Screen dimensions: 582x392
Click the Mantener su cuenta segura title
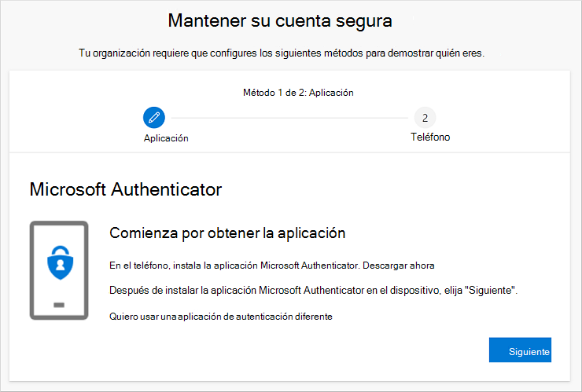click(x=280, y=20)
